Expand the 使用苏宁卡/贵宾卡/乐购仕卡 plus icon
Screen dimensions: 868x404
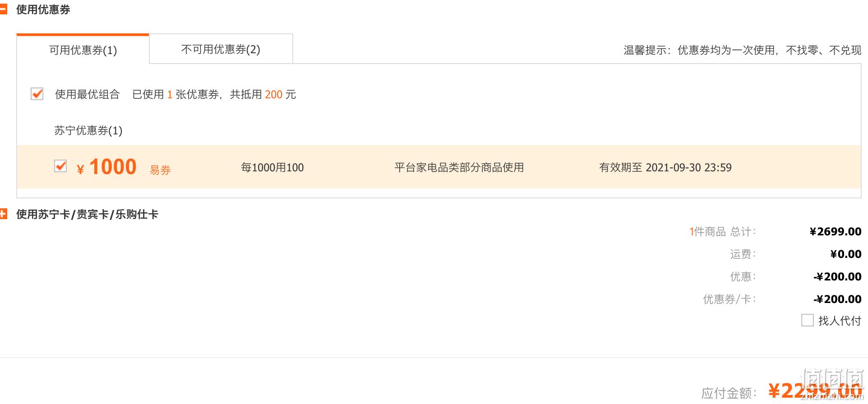point(4,214)
